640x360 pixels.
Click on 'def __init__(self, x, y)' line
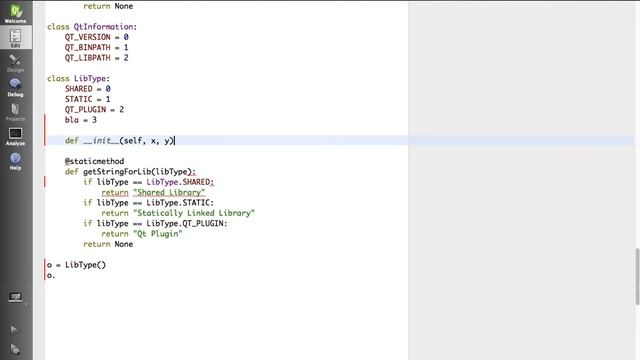tap(120, 140)
